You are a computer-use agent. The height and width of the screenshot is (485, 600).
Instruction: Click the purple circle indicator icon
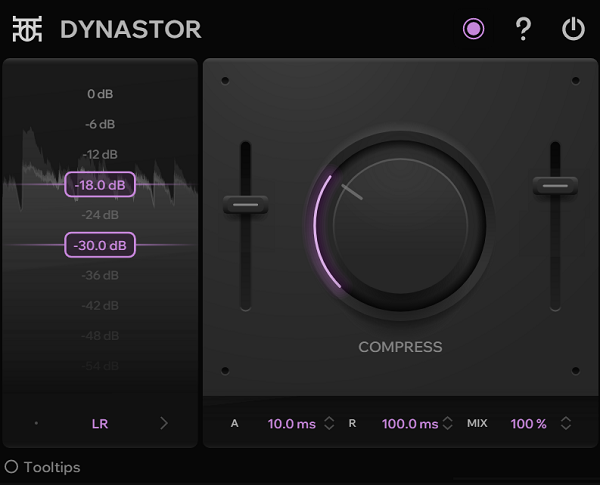[473, 29]
